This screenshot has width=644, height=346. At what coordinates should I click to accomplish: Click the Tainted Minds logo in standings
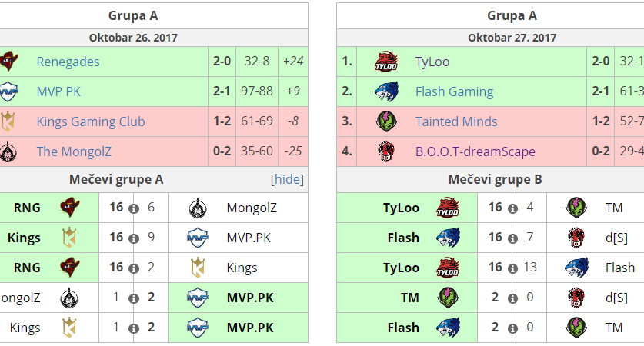tap(385, 121)
